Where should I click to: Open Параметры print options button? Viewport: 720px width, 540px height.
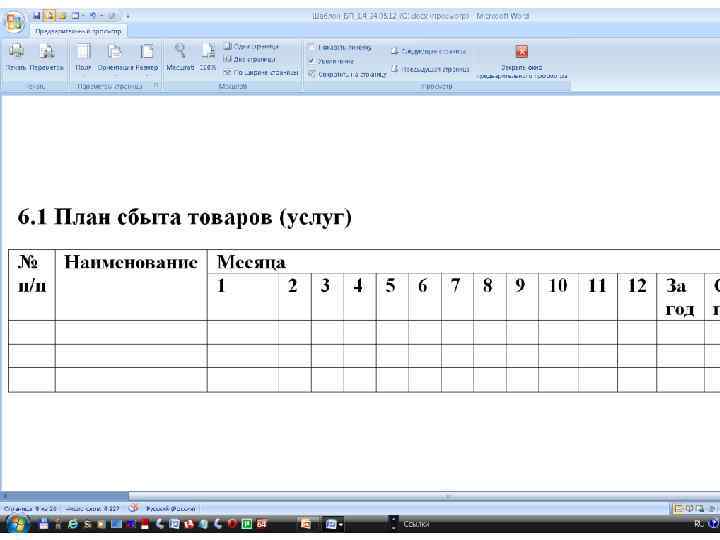(46, 56)
